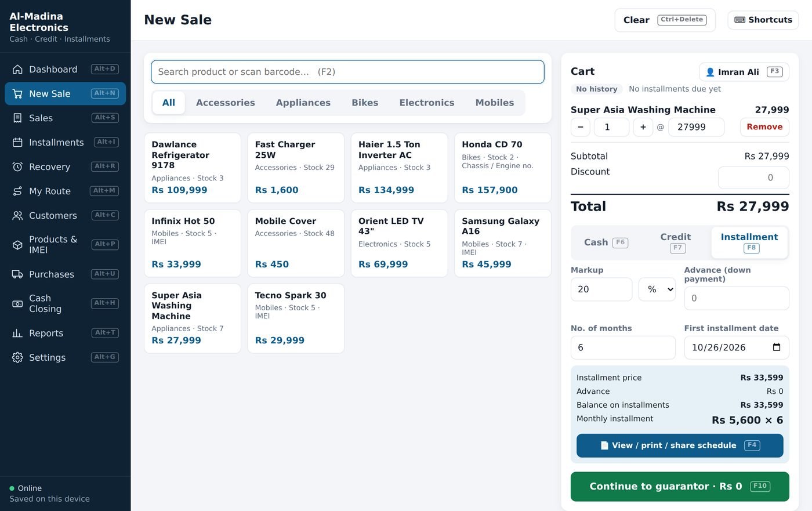Filter products by Bikes category
Screen dimensions: 812x511
(365, 103)
